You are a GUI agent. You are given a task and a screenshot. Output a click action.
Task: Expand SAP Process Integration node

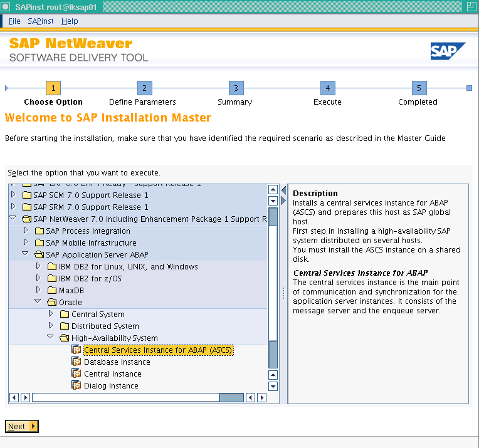(x=26, y=230)
